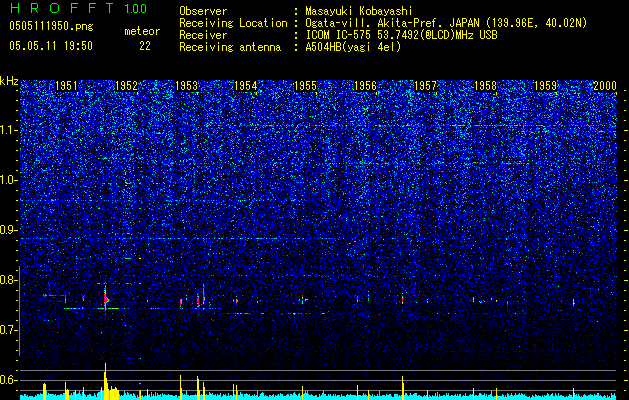Click the Ogata-vill. Akita-Pref. JAPAN location text
This screenshot has width=629, height=400.
tap(446, 23)
